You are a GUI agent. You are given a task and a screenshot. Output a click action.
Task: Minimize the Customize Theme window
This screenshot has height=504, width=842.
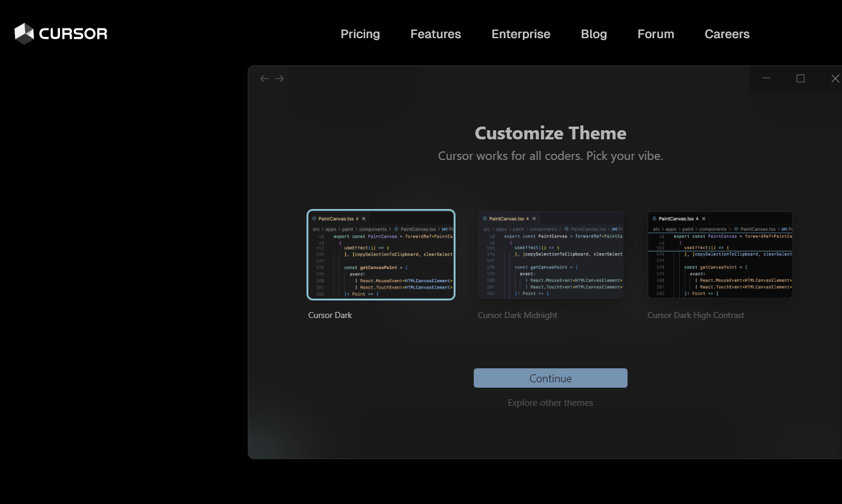[x=766, y=78]
